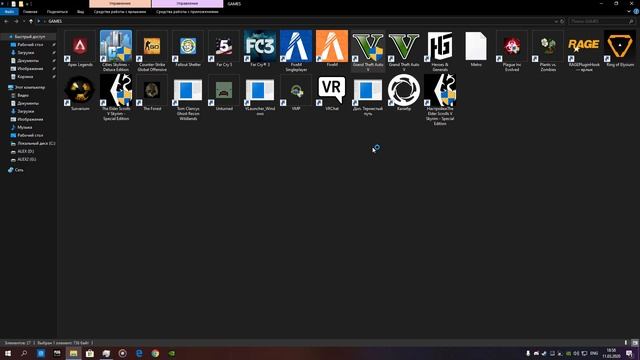The height and width of the screenshot is (360, 640).
Task: Select Counter-Strike Global Offensive shortcut
Action: tap(152, 51)
